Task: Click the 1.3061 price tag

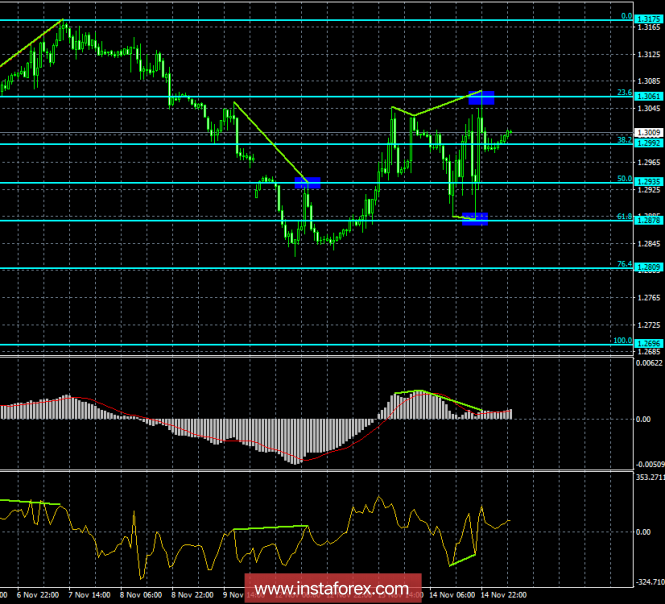Action: (649, 94)
